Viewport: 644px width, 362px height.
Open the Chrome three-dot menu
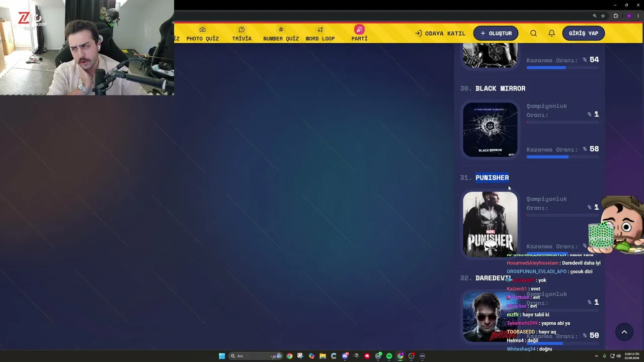coord(639,16)
